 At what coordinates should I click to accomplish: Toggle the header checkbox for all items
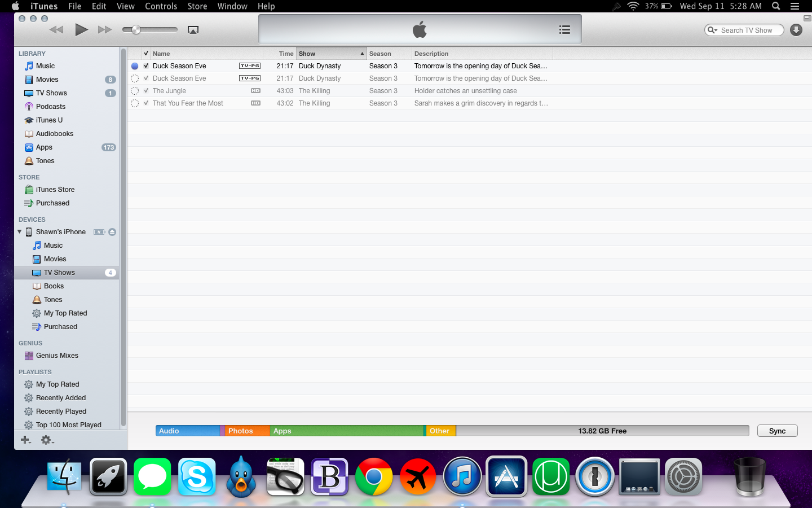[146, 54]
